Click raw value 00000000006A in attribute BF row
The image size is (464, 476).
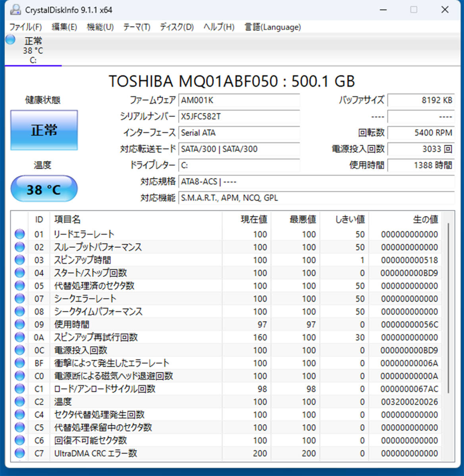(410, 363)
